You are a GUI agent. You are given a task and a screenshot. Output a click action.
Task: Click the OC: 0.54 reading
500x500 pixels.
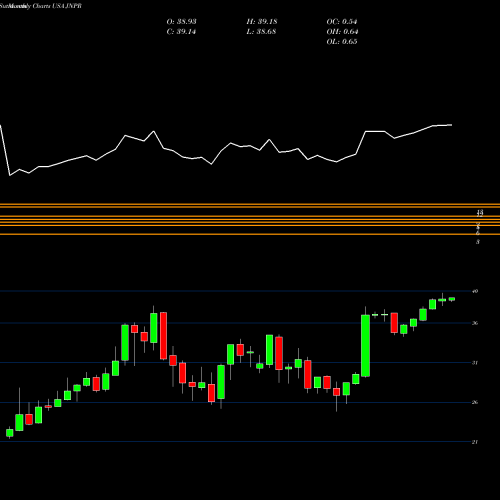click(x=342, y=22)
